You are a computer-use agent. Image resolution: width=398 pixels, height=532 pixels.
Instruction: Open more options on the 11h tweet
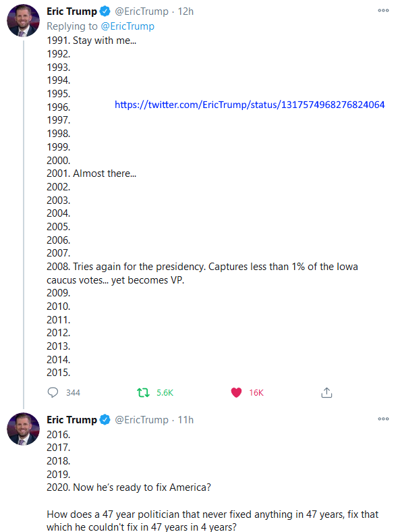tap(383, 419)
